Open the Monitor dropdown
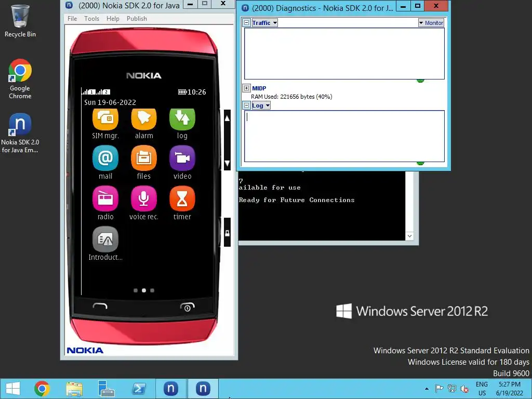532x399 pixels. click(431, 23)
